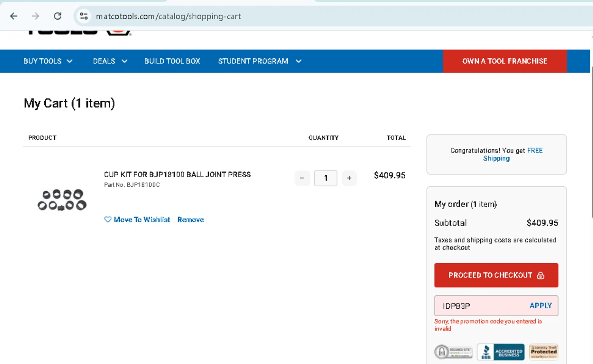593x364 pixels.
Task: Click the invalid promotion code error message
Action: [488, 325]
